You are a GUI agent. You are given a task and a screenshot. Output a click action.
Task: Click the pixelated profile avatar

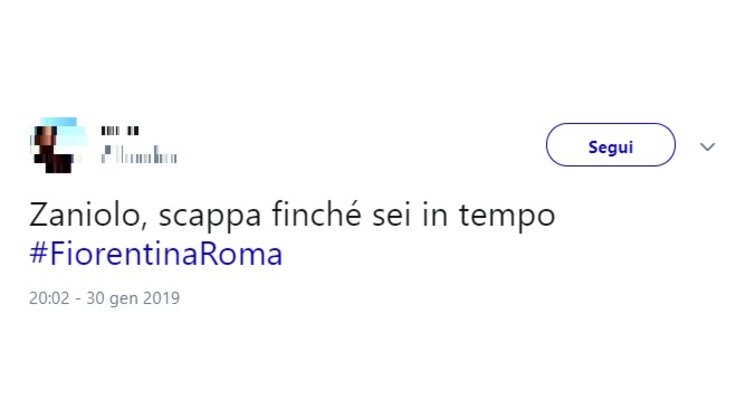(58, 145)
